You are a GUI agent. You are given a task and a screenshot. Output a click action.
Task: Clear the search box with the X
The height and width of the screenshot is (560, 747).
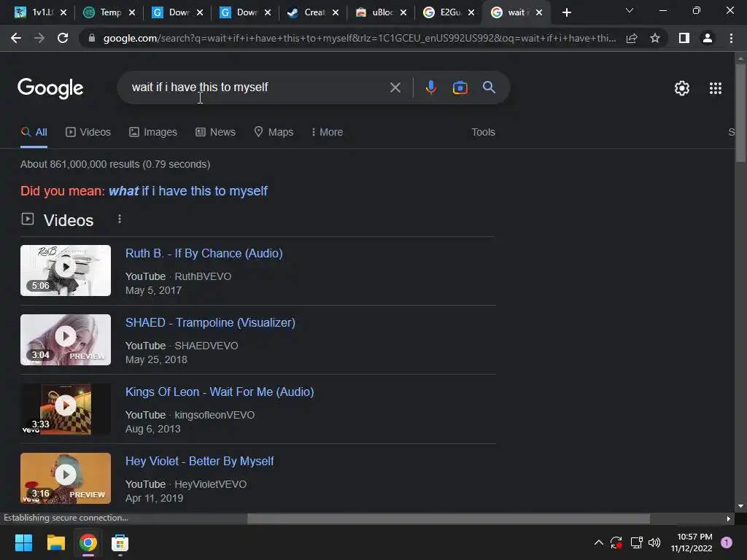395,87
